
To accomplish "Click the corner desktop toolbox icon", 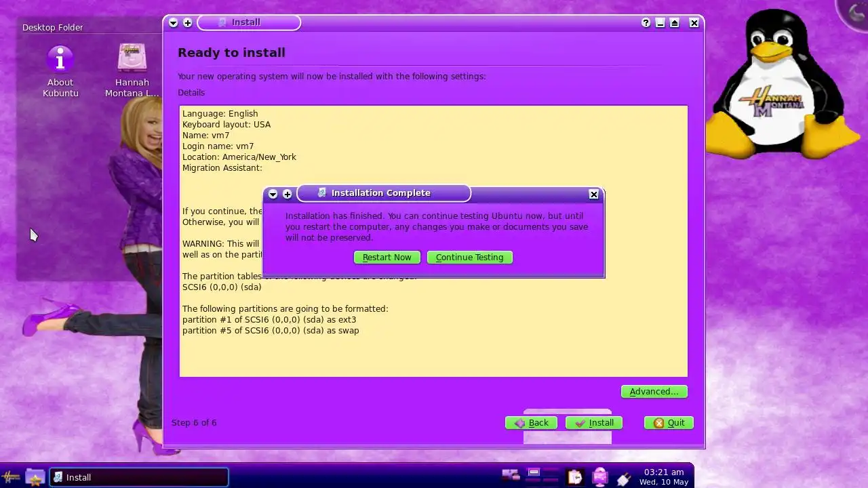I will 857,12.
